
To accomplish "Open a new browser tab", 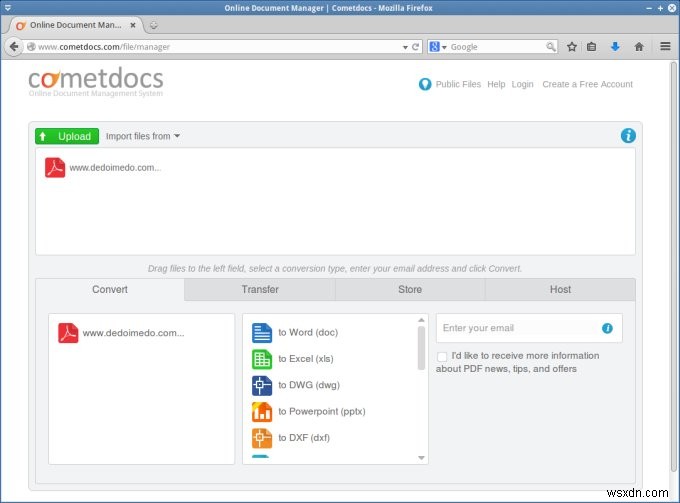I will tap(154, 25).
